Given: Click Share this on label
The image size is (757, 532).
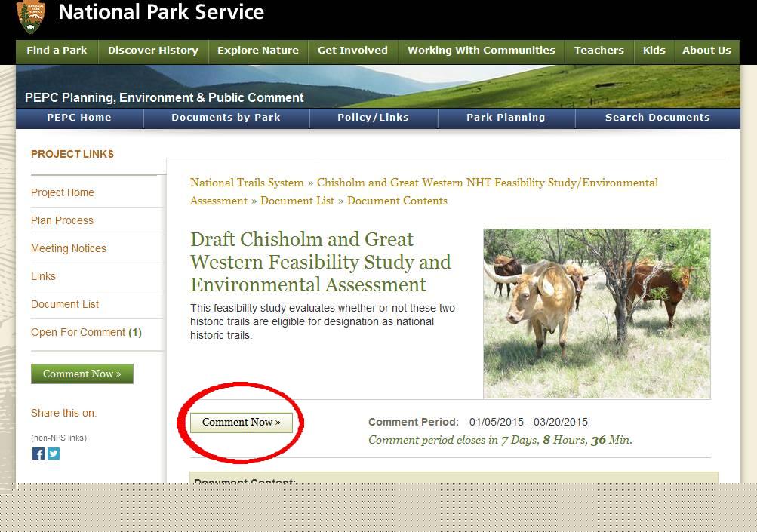Looking at the screenshot, I should click(x=63, y=414).
